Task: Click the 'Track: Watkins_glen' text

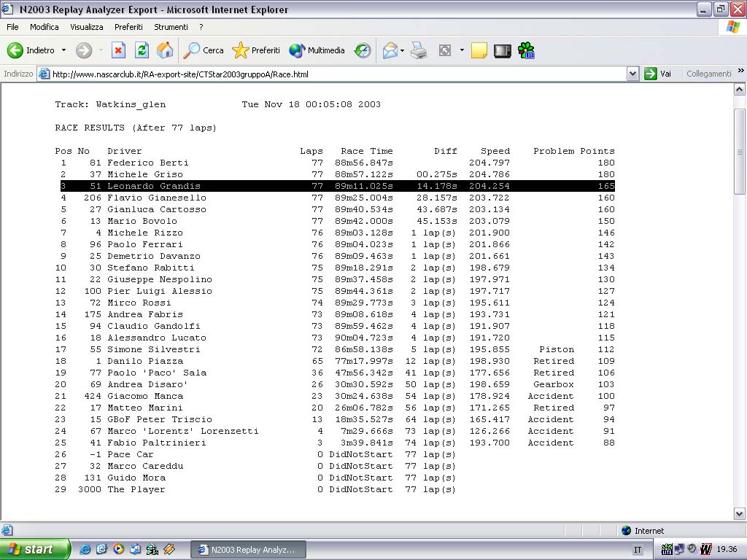Action: 111,105
